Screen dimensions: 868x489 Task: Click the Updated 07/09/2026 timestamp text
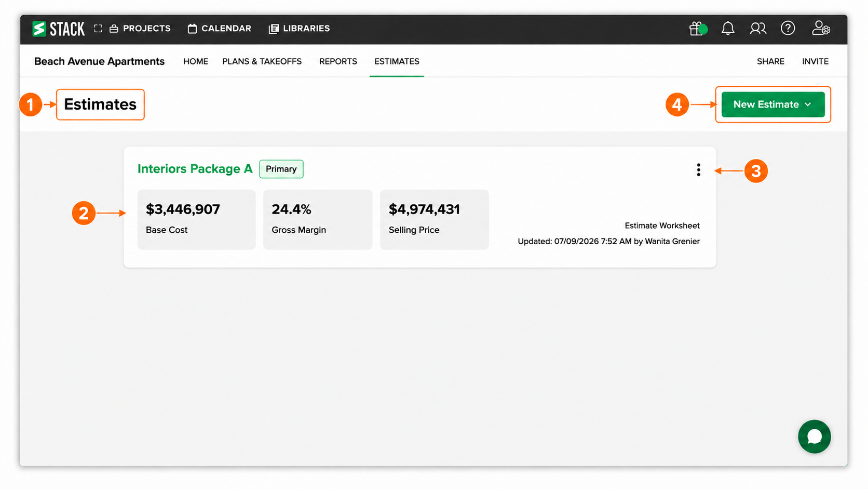[x=608, y=241]
